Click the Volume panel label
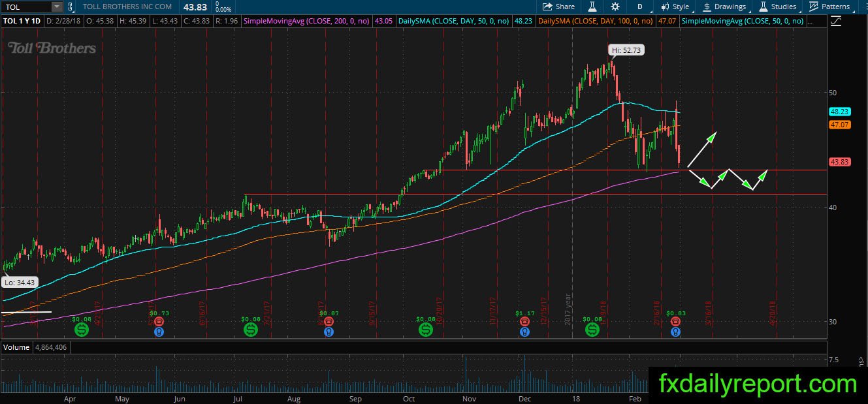The height and width of the screenshot is (404, 868). click(x=16, y=347)
